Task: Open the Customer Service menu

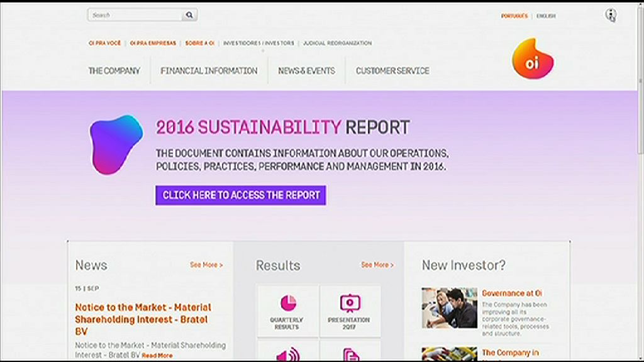Action: [392, 71]
